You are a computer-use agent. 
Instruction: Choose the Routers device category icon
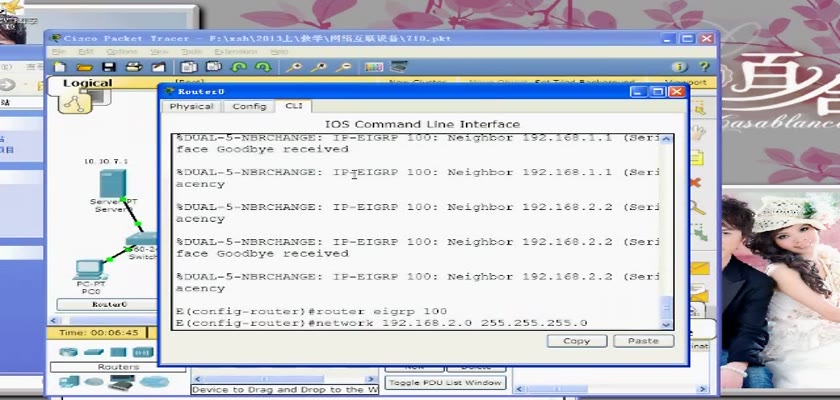[68, 352]
